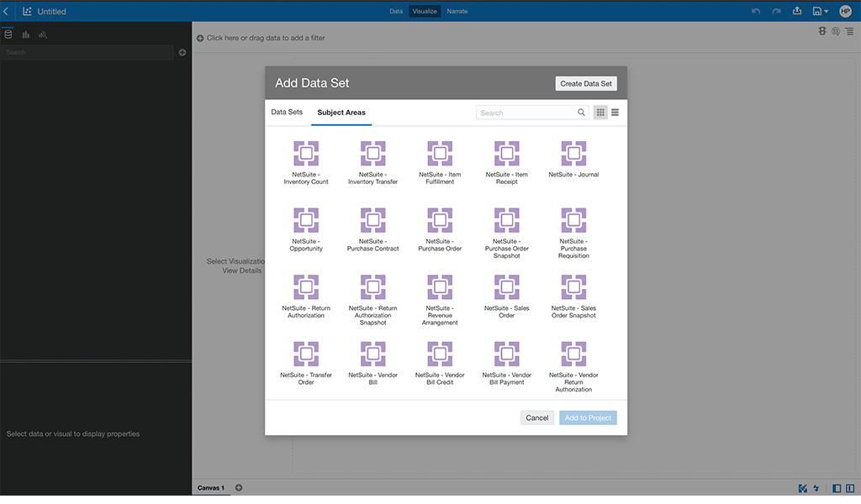Select NetSuite - Journal subject area
Image resolution: width=861 pixels, height=504 pixels.
[573, 160]
